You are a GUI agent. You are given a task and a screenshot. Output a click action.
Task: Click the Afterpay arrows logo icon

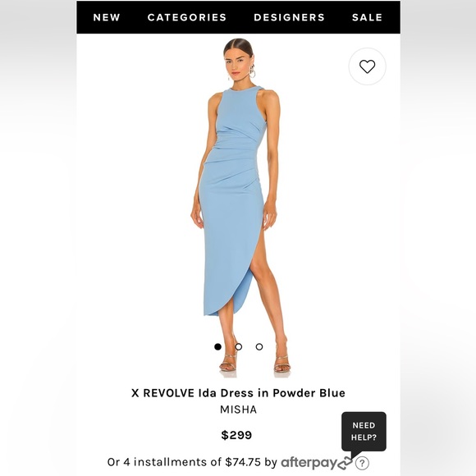[x=345, y=463]
